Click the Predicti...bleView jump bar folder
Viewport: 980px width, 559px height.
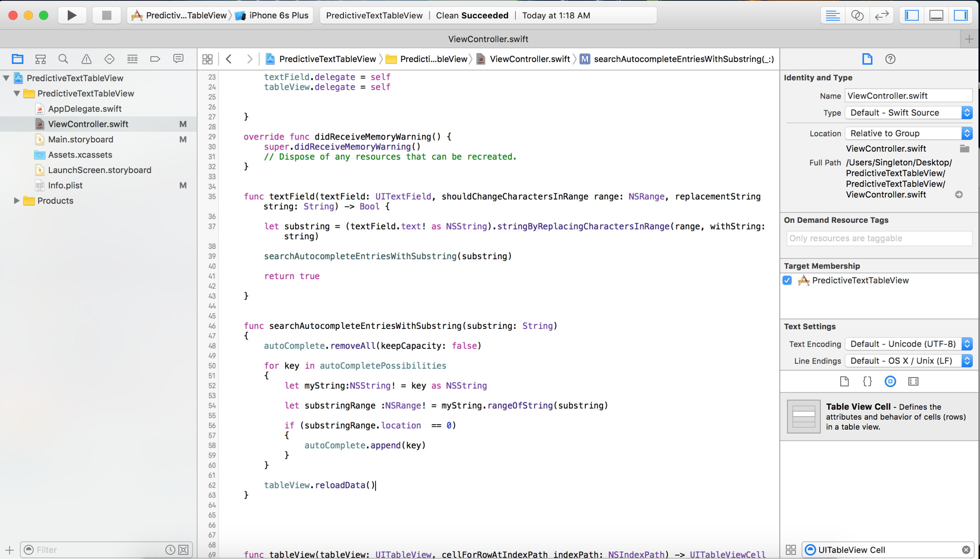[426, 59]
